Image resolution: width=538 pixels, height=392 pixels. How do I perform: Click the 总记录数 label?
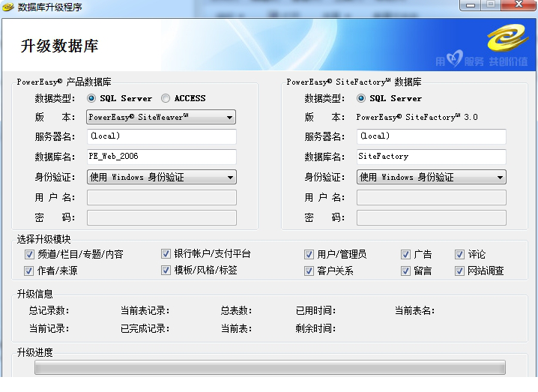[49, 310]
